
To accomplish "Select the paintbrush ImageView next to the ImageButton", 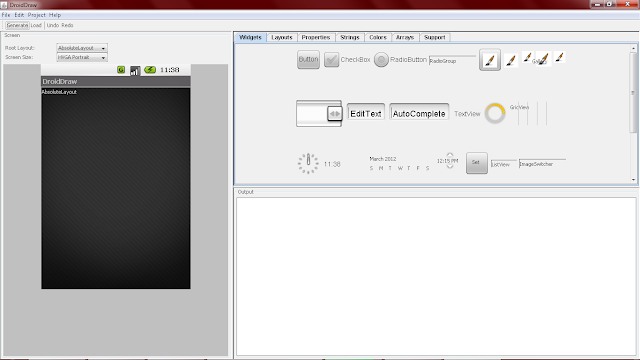I will click(x=511, y=60).
